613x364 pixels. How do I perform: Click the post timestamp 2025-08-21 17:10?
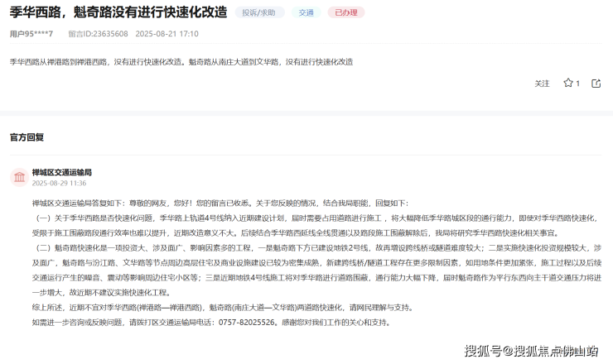point(167,34)
